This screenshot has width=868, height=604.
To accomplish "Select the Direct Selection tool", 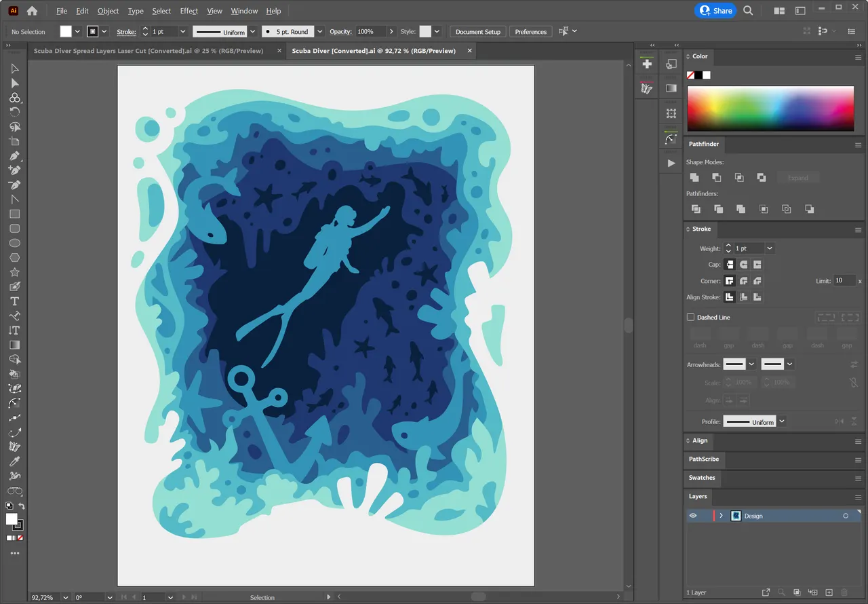I will pyautogui.click(x=15, y=83).
